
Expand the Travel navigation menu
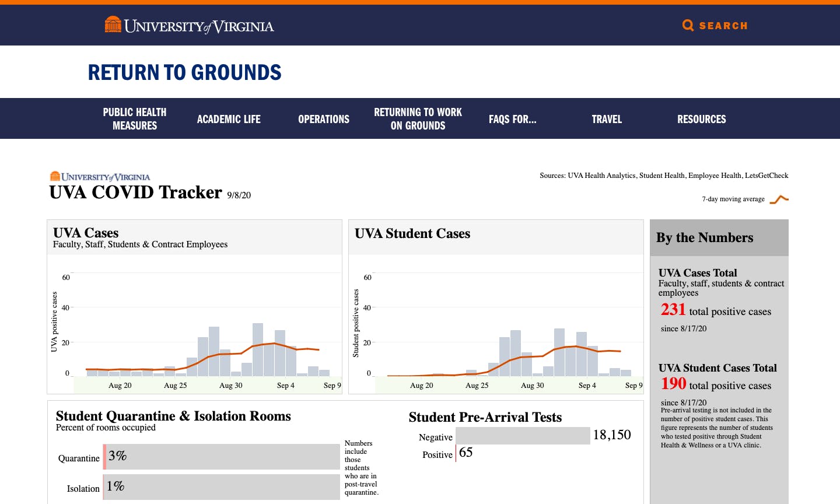[607, 119]
